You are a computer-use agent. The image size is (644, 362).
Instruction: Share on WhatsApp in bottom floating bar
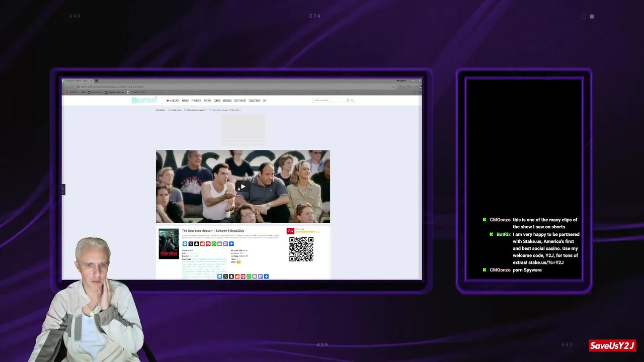249,277
